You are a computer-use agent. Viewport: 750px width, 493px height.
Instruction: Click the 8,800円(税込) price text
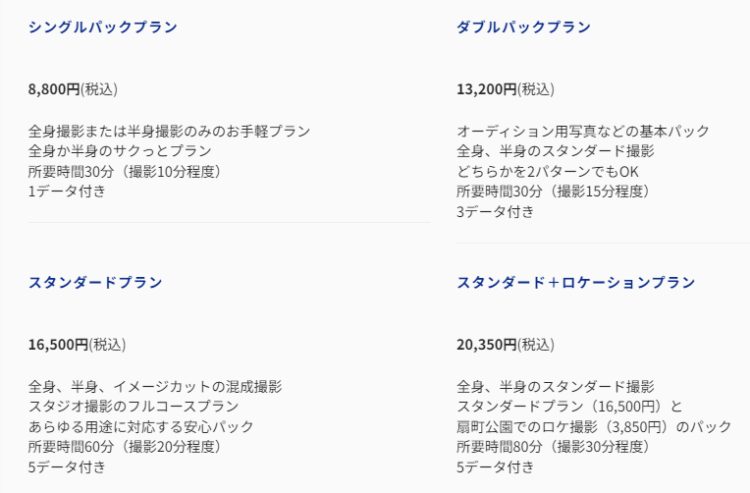[x=73, y=89]
